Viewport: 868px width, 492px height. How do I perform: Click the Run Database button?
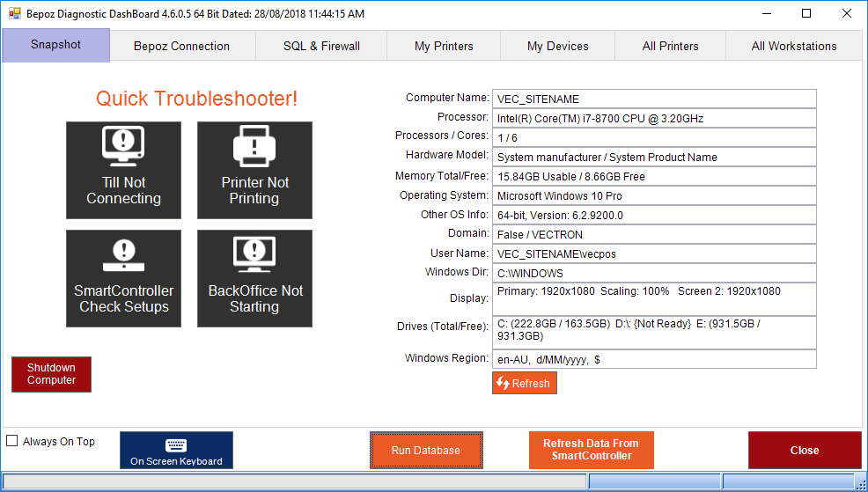(426, 450)
